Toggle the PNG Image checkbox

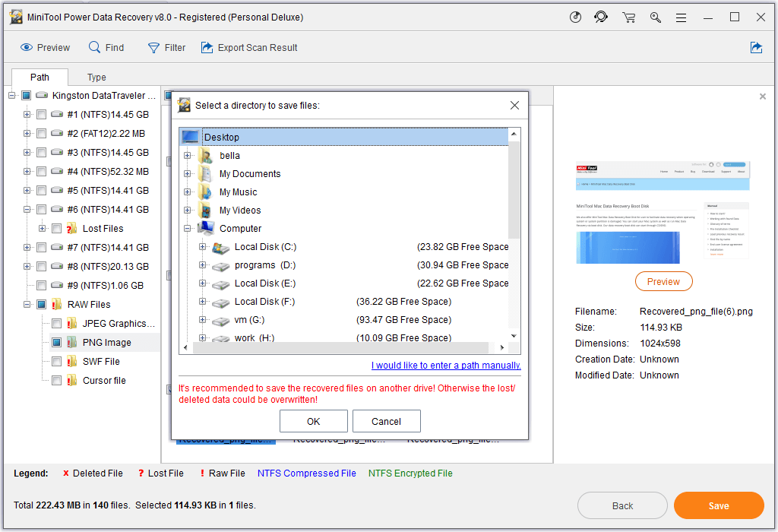56,343
